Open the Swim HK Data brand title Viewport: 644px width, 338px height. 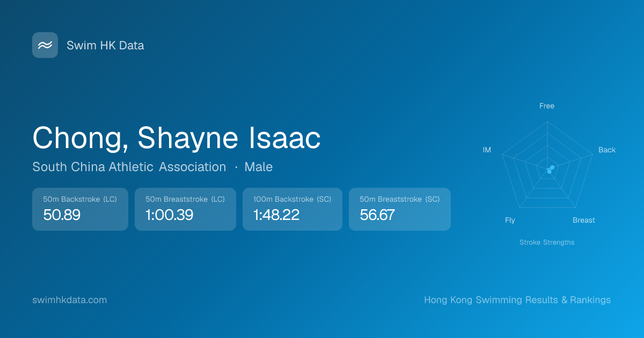105,46
